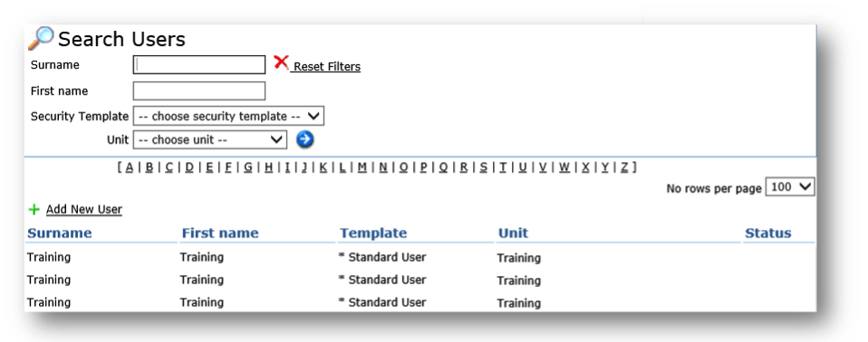
Task: Filter users by letter Z
Action: (x=624, y=166)
